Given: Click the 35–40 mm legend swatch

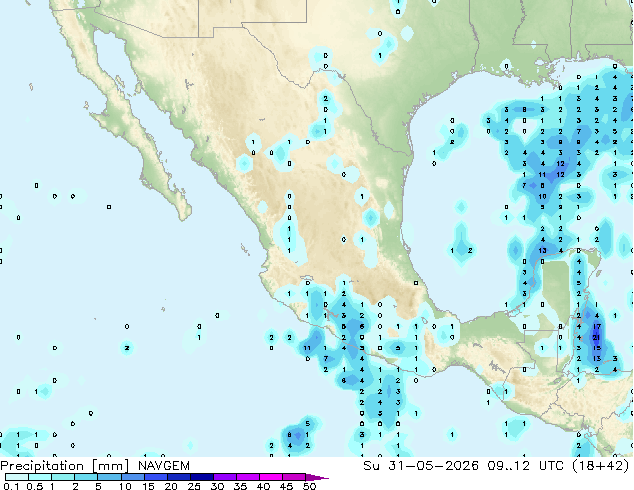Looking at the screenshot, I should click(247, 477).
